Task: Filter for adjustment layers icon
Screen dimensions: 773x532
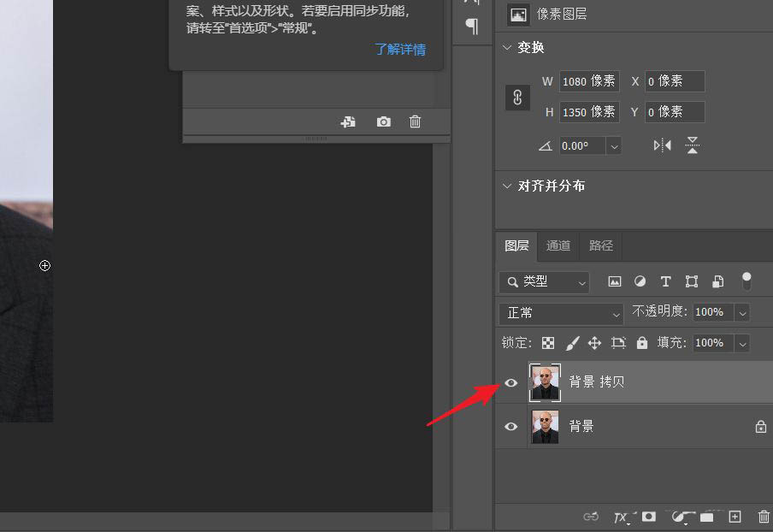Action: click(640, 281)
